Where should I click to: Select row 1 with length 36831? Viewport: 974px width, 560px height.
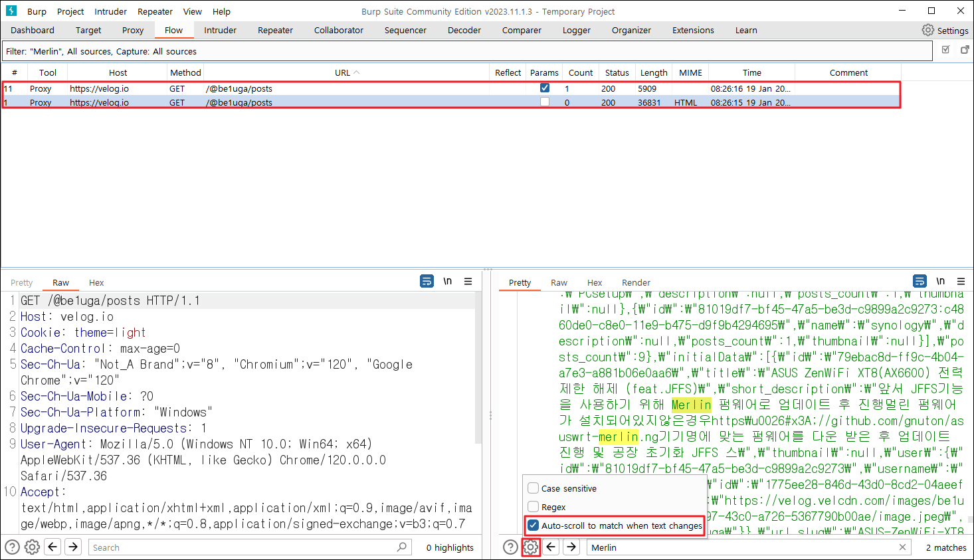[450, 102]
